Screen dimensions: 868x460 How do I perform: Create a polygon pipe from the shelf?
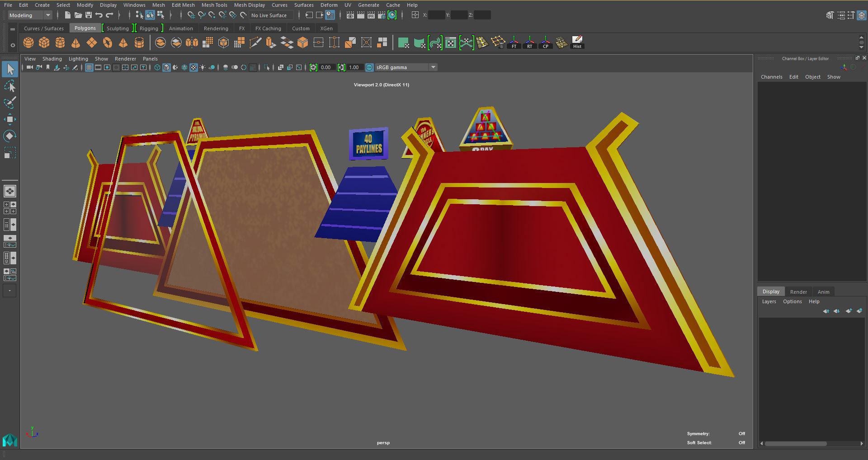click(139, 43)
